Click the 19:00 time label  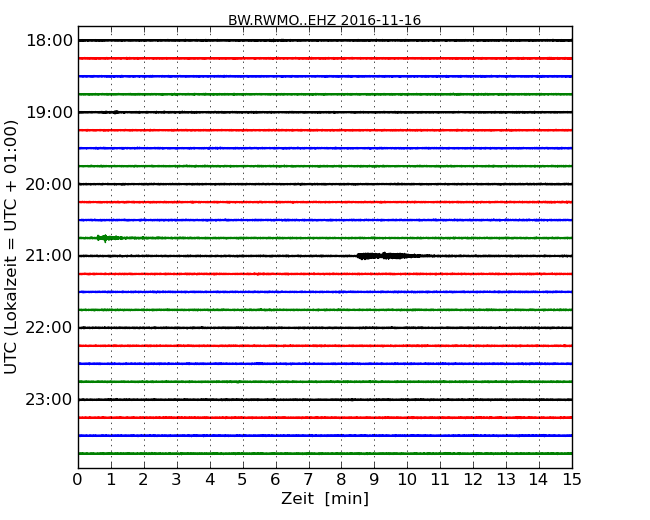coord(49,112)
